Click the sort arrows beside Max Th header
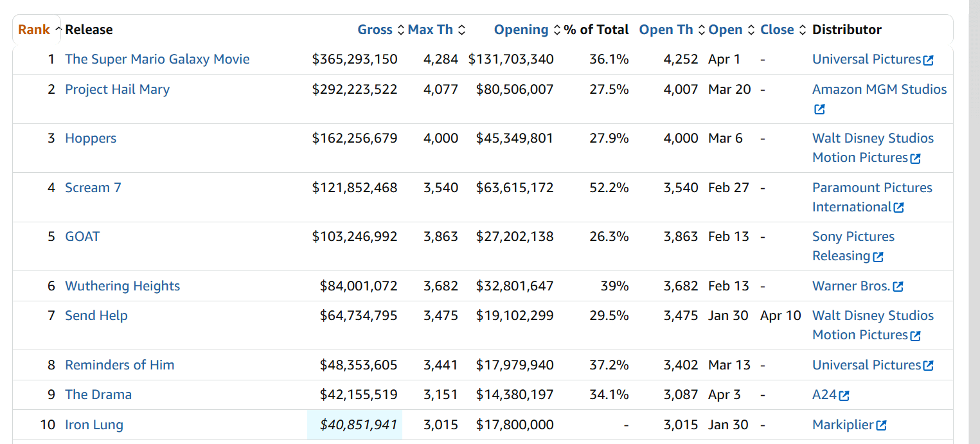Screen dimensions: 980x444 coord(461,30)
